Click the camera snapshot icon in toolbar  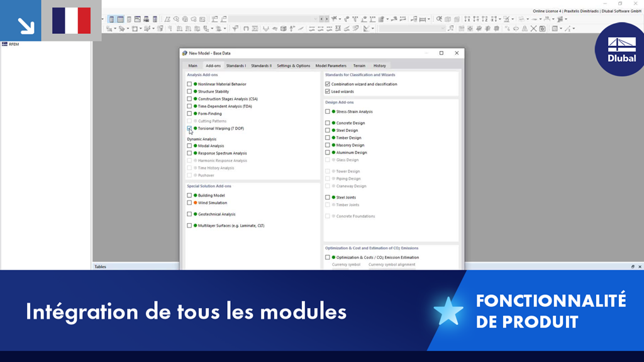pos(543,29)
